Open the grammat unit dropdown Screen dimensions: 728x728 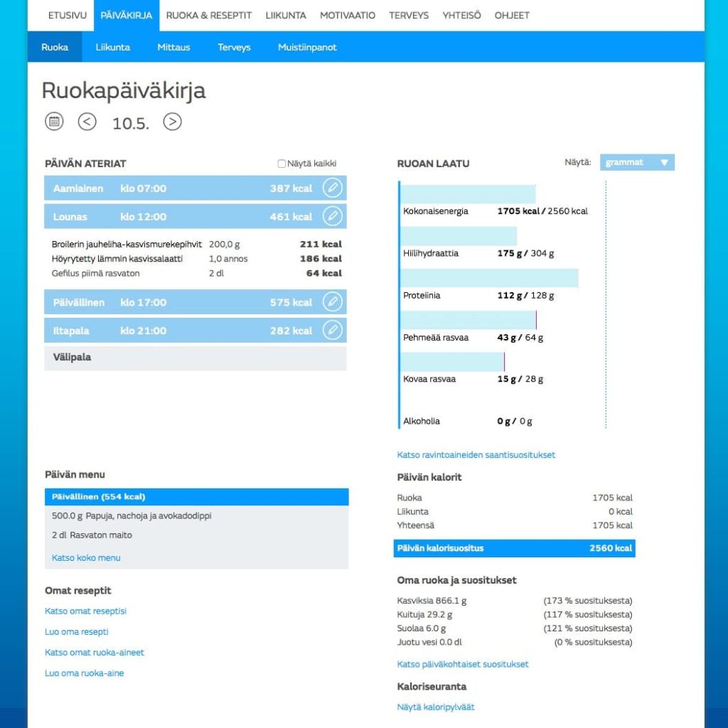[x=636, y=162]
